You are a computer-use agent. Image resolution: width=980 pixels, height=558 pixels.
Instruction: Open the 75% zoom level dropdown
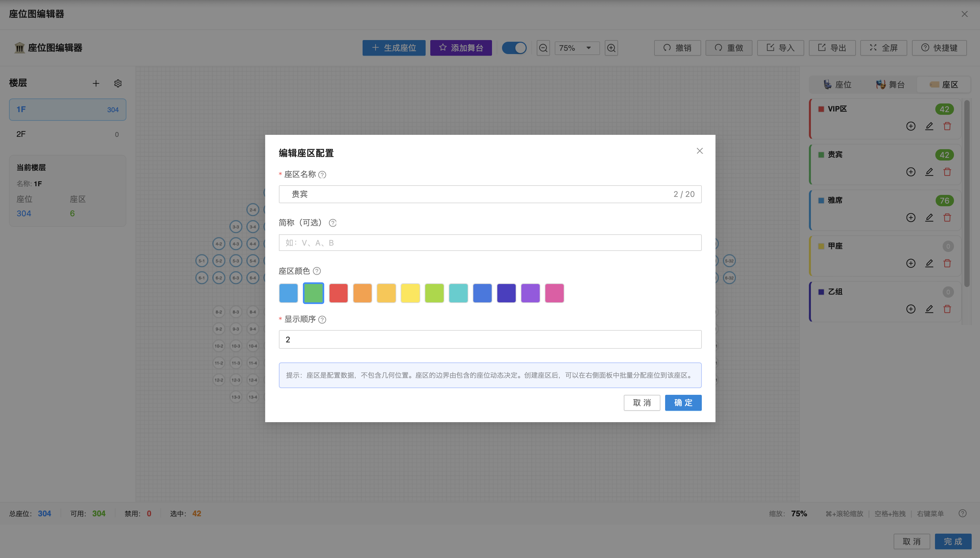tap(577, 48)
